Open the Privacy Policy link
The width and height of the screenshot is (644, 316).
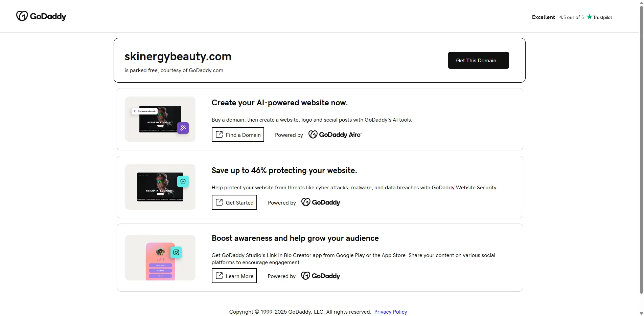coord(390,312)
